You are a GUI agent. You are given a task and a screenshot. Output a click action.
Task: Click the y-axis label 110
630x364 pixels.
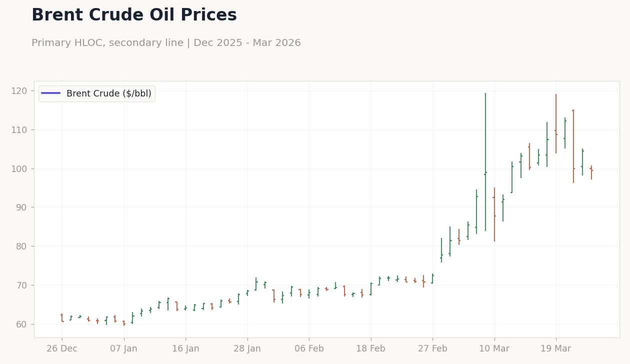pos(19,130)
